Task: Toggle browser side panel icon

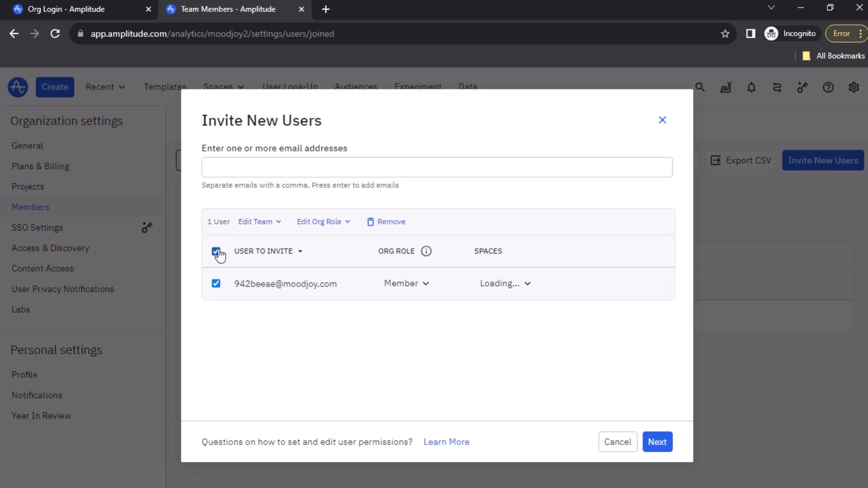Action: point(750,33)
